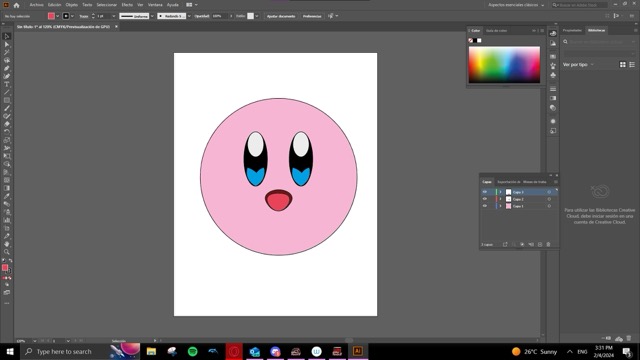Screen dimensions: 640x360
Task: Click the opacity value field
Action: pyautogui.click(x=220, y=16)
